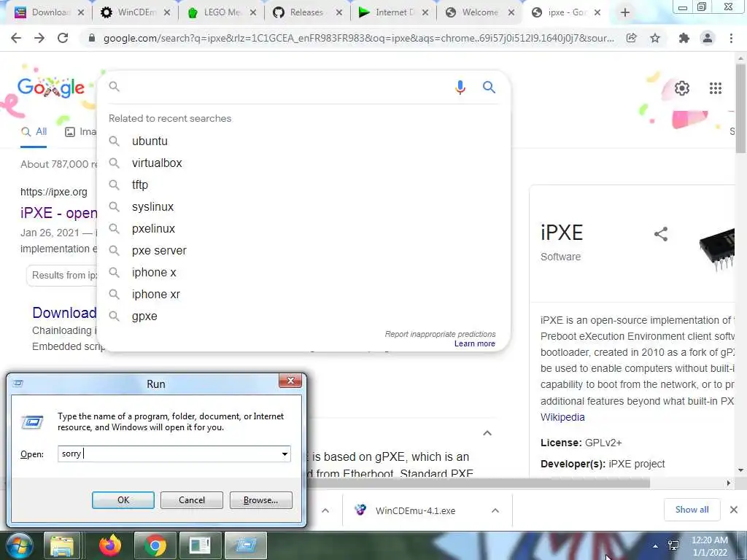Open the Download sitelink
The image size is (747, 560).
pyautogui.click(x=64, y=313)
